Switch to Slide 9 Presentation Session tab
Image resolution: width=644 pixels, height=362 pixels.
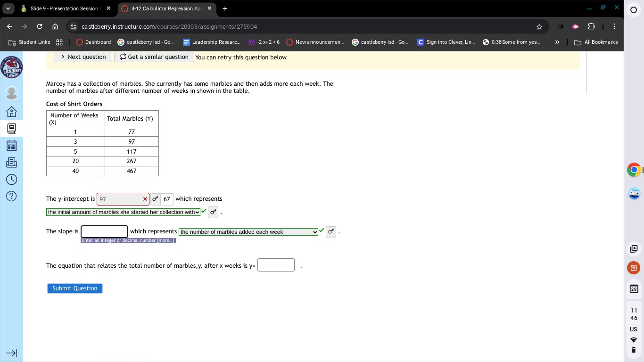click(x=65, y=8)
